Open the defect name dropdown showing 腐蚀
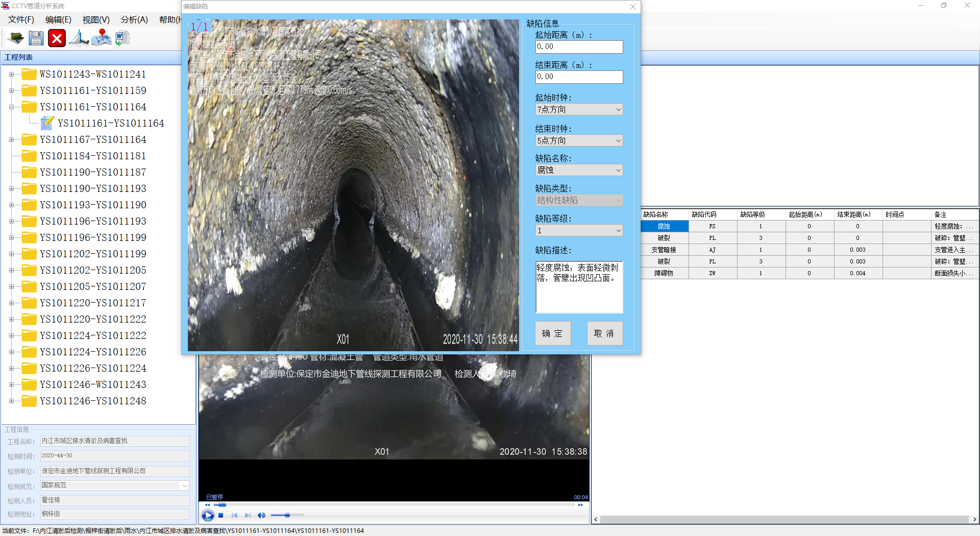 [579, 170]
